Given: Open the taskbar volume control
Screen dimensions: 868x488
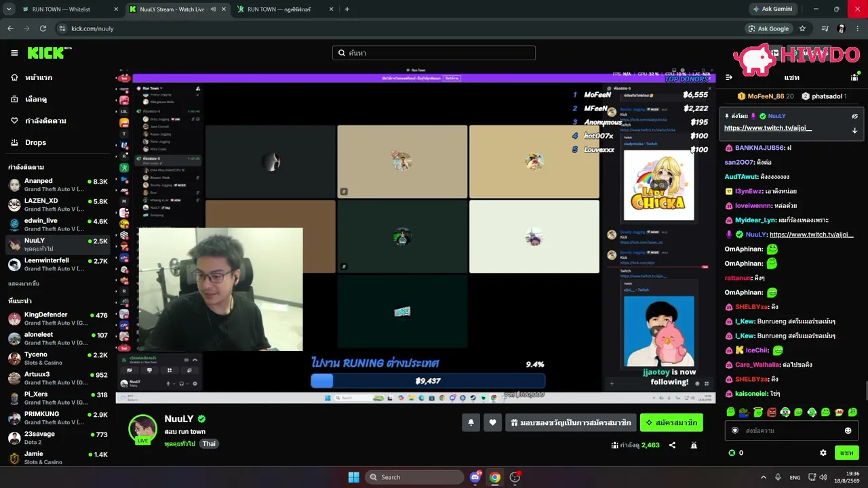Looking at the screenshot, I should [824, 477].
